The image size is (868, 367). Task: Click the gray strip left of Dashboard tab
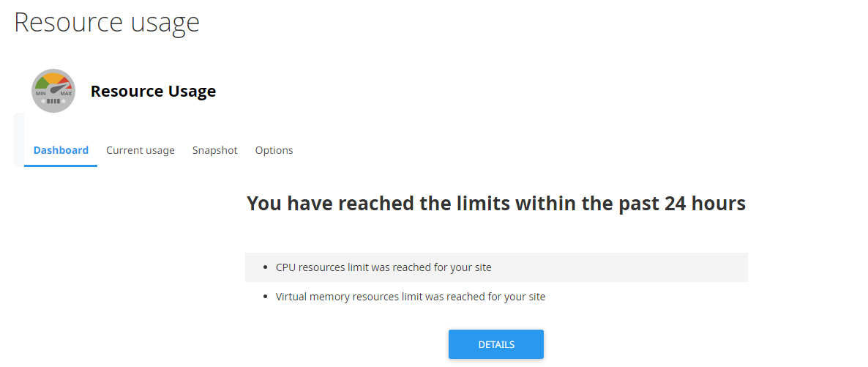18,140
